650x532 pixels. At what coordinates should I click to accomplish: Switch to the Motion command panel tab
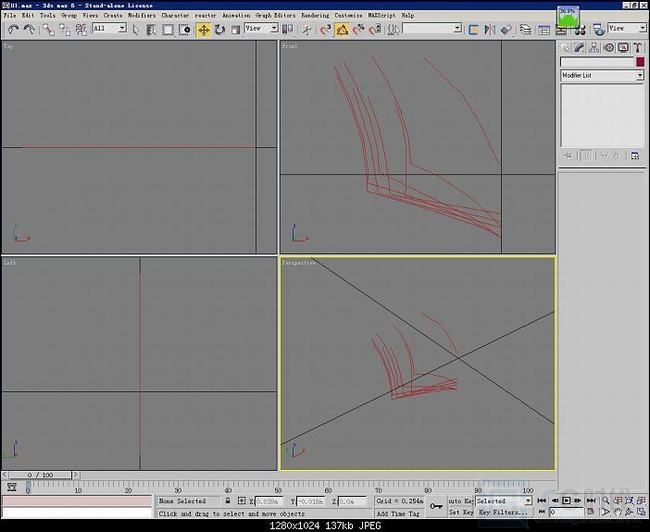(x=609, y=48)
